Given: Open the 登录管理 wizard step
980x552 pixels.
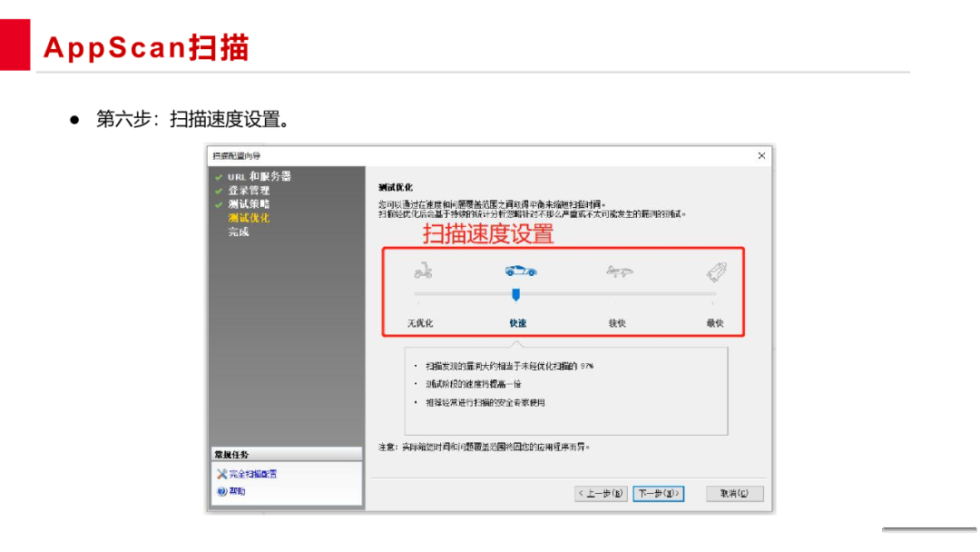Looking at the screenshot, I should [x=249, y=191].
